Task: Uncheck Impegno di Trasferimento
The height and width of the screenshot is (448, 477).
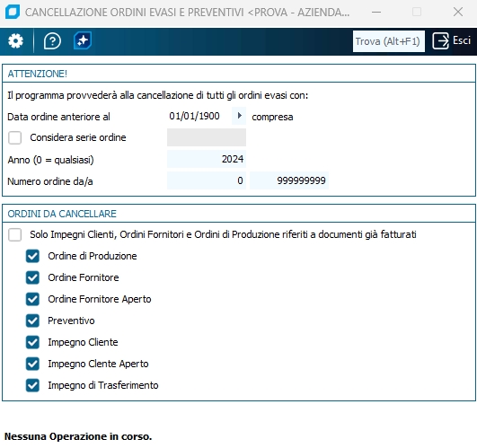Action: (32, 385)
